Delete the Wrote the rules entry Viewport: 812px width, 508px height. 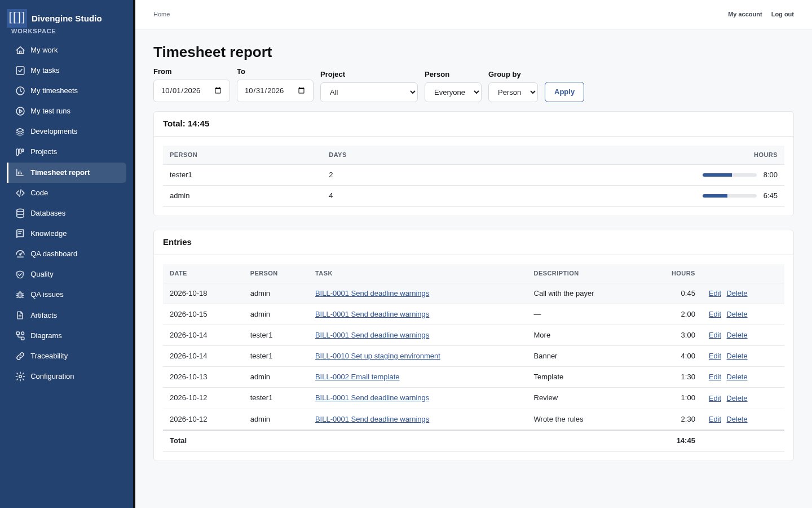pyautogui.click(x=737, y=419)
